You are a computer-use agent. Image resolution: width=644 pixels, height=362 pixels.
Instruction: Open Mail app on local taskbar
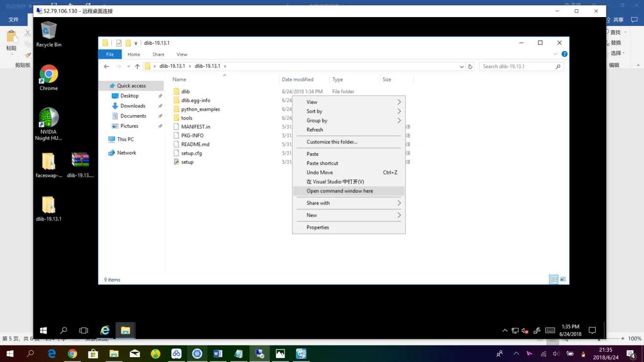[135, 354]
